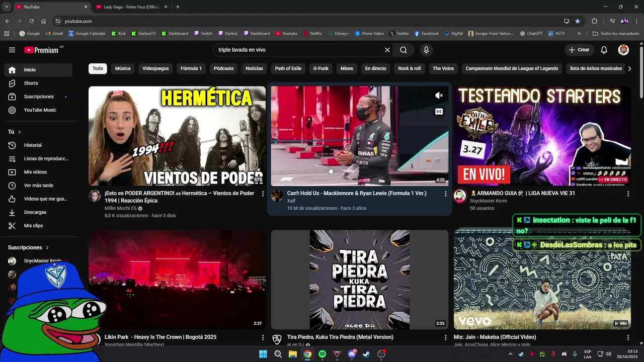The height and width of the screenshot is (362, 644).
Task: Open Vídeos que me gustan item
Action: click(x=38, y=199)
